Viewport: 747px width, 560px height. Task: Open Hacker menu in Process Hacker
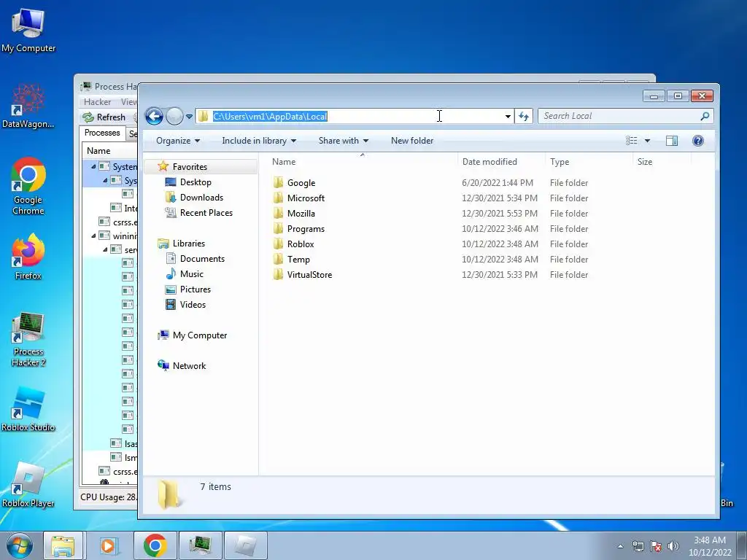point(97,102)
